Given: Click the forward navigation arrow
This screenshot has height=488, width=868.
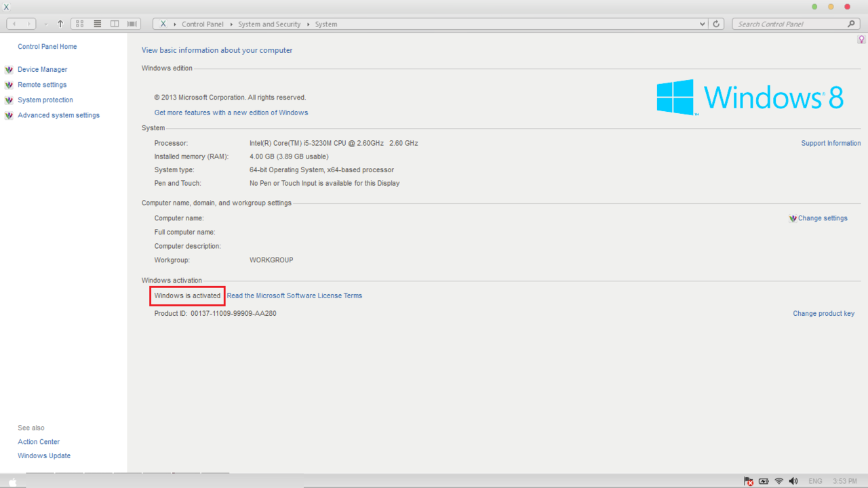Looking at the screenshot, I should [28, 24].
